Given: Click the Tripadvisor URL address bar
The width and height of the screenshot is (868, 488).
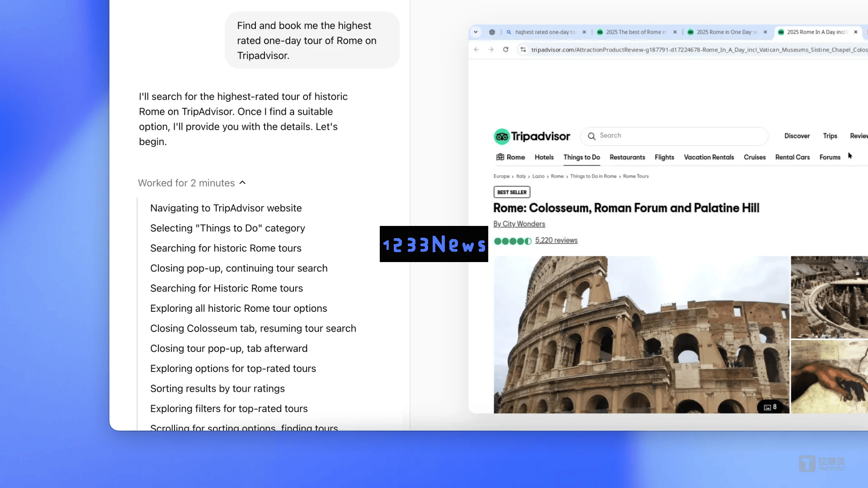Looking at the screenshot, I should (x=698, y=50).
